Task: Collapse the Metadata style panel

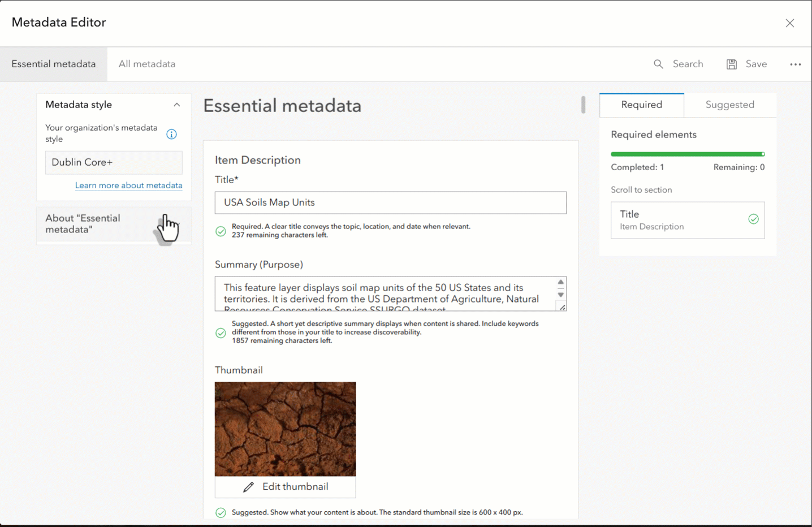Action: pos(176,105)
